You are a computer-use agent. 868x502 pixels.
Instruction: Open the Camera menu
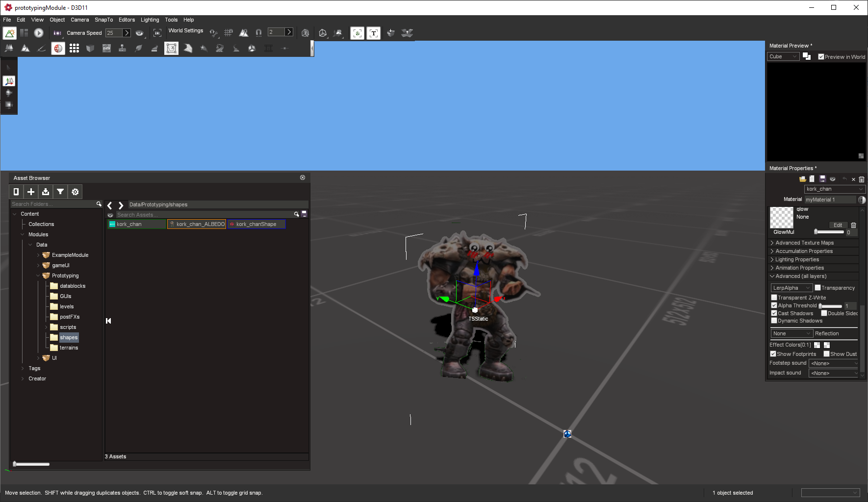[x=80, y=20]
